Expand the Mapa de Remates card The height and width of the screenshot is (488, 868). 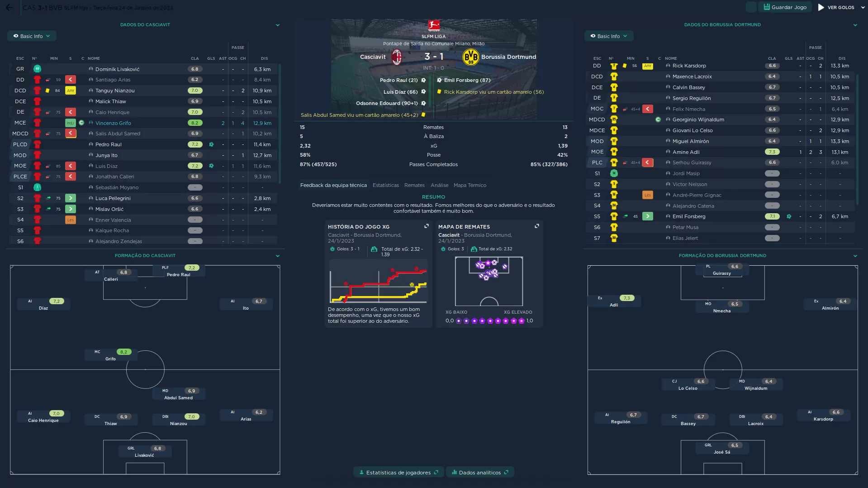536,226
